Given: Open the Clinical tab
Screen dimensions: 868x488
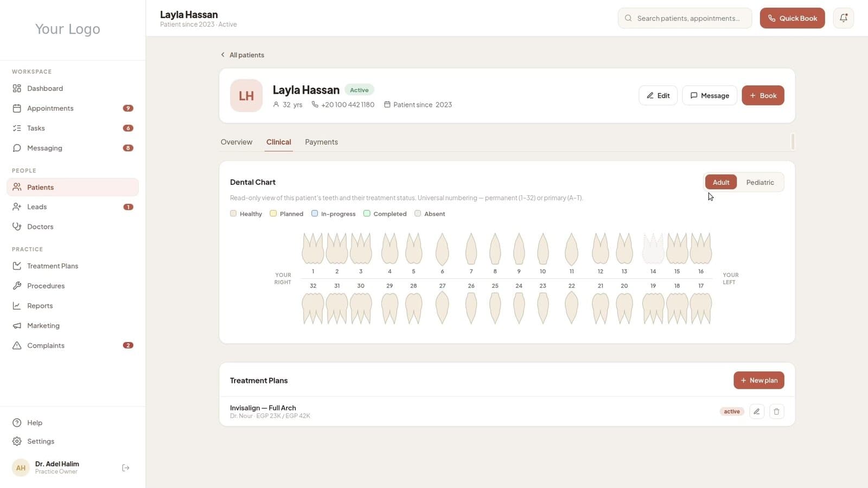Looking at the screenshot, I should coord(279,142).
